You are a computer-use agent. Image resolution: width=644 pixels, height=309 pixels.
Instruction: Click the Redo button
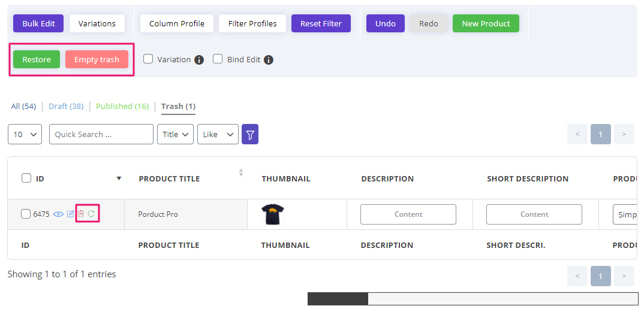429,23
